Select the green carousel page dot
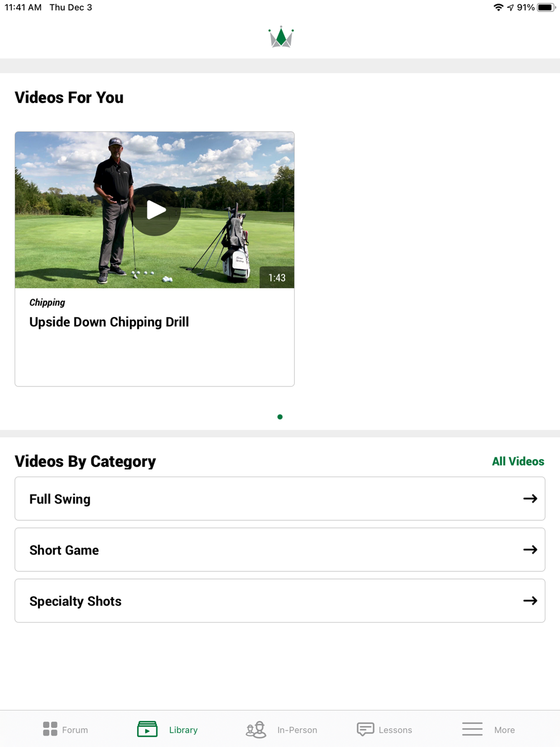This screenshot has width=560, height=747. (280, 417)
